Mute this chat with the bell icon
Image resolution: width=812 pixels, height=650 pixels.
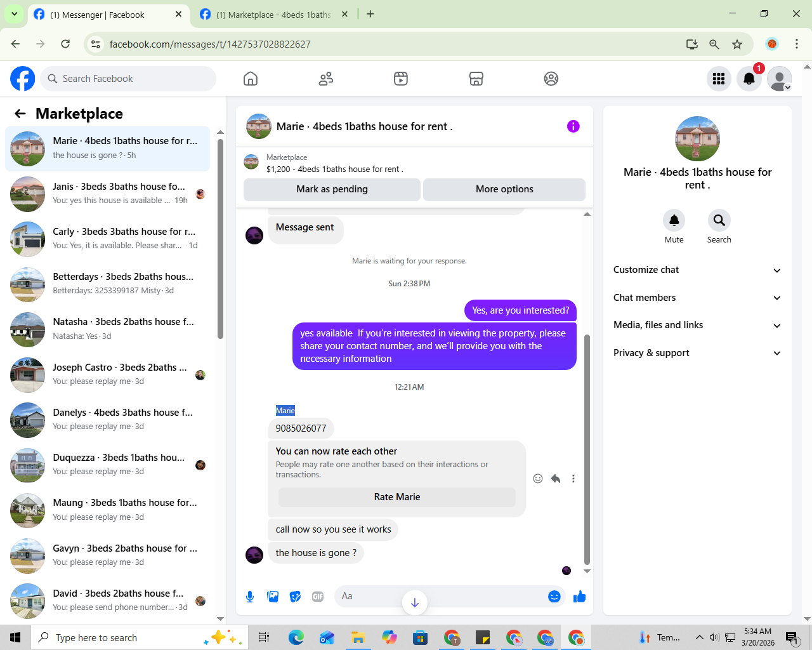(674, 220)
